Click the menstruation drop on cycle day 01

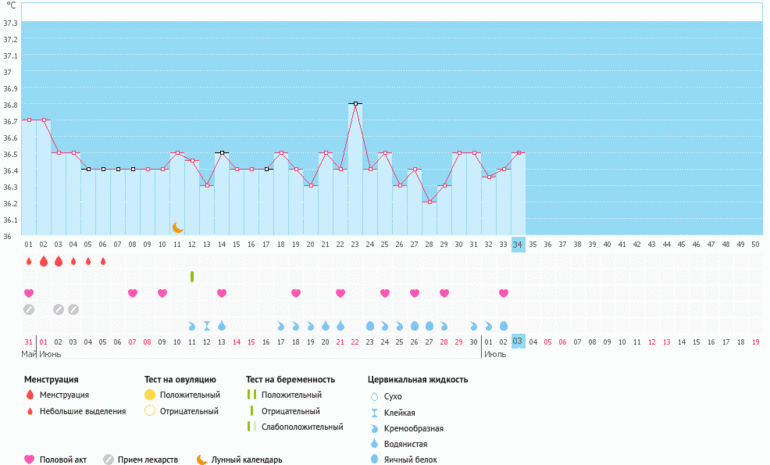28,261
